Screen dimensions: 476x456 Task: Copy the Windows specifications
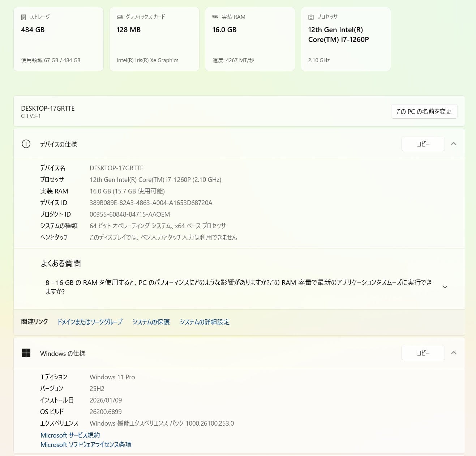click(423, 353)
